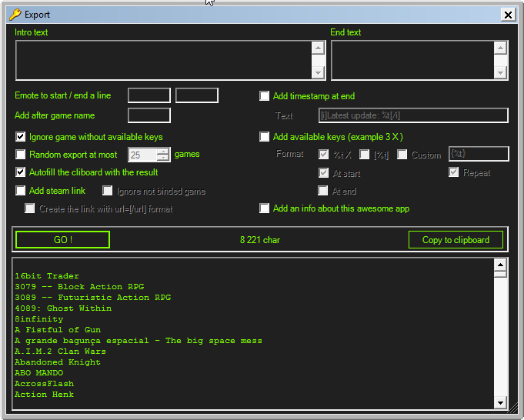Click the key icon in title bar
This screenshot has width=524, height=420.
tap(15, 14)
